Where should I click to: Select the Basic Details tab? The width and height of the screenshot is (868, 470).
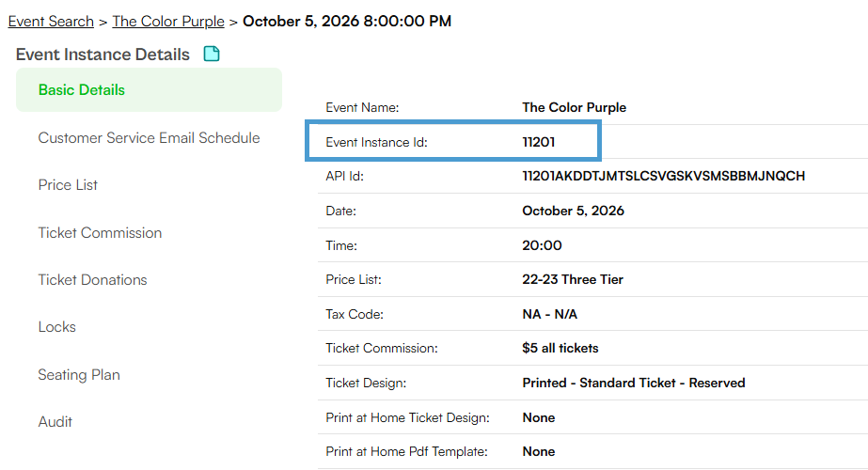point(149,89)
